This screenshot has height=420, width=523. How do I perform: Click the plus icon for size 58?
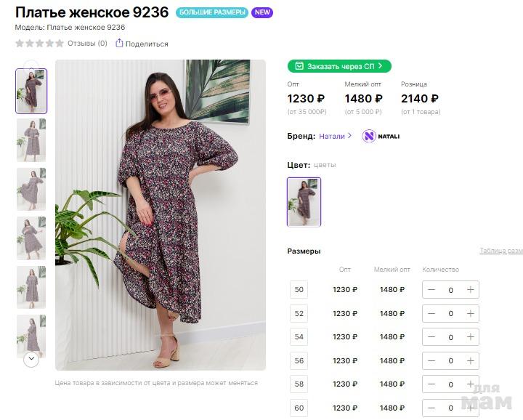click(x=471, y=384)
